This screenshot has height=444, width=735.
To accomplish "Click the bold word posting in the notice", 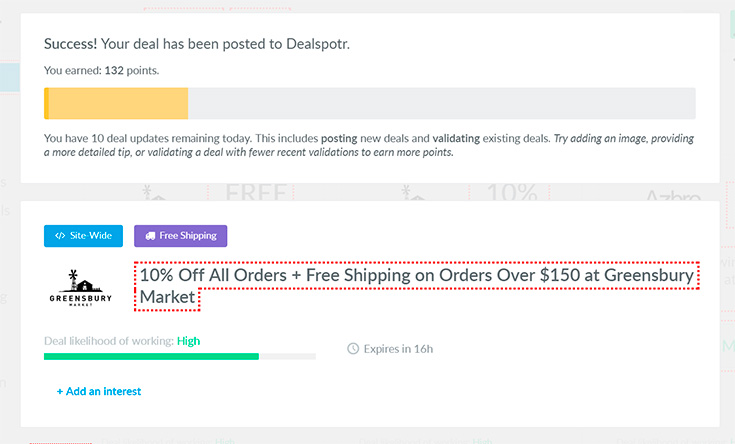I will click(339, 138).
